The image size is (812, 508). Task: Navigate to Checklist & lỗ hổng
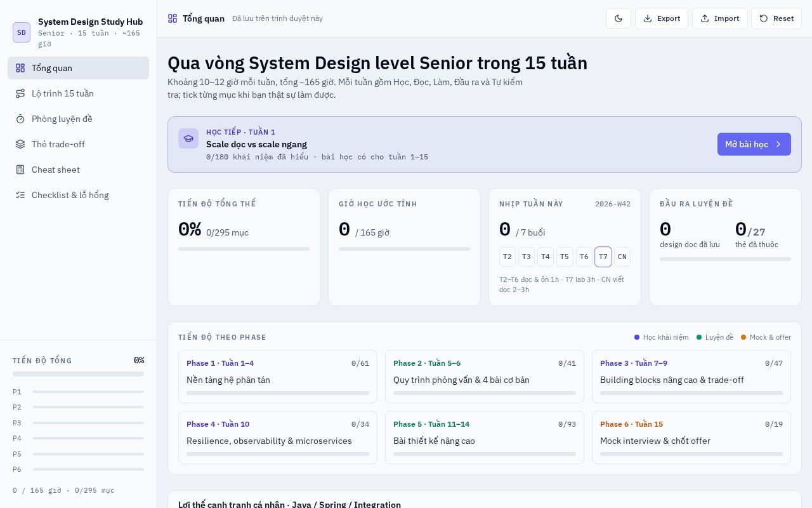click(78, 195)
